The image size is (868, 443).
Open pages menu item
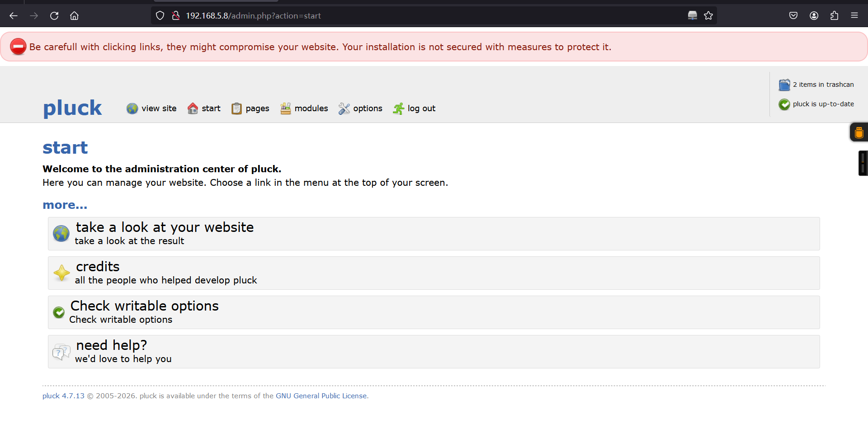point(257,108)
